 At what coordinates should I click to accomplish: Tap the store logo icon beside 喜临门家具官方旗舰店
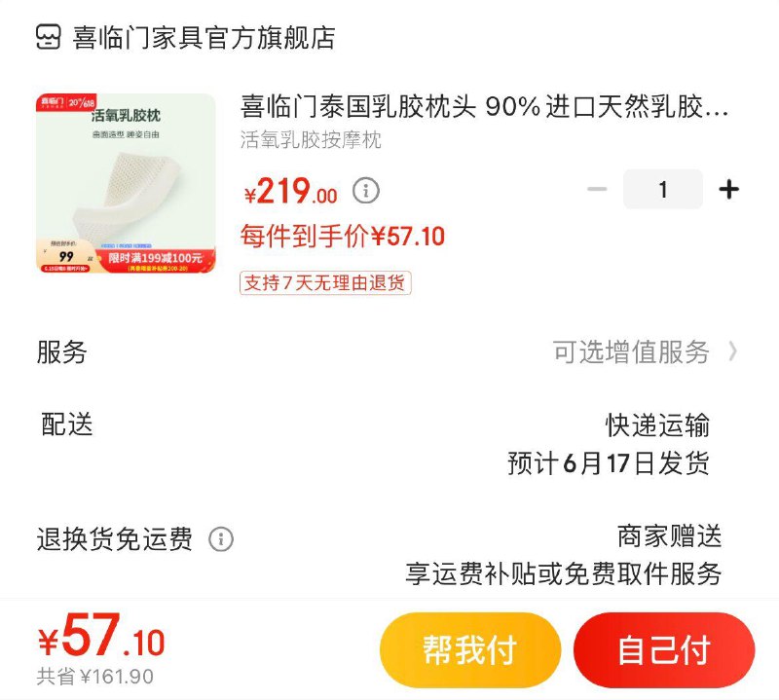point(48,37)
